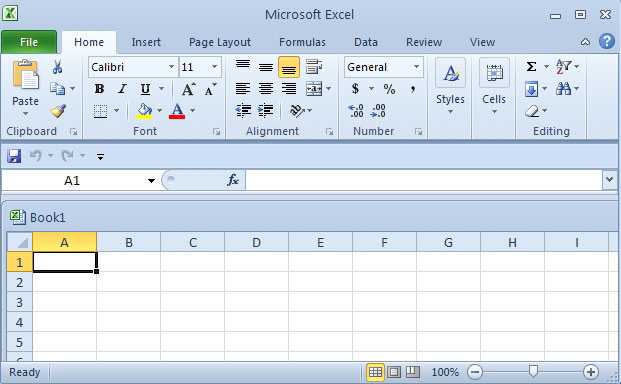The image size is (621, 384).
Task: Click the Borders icon
Action: [100, 111]
